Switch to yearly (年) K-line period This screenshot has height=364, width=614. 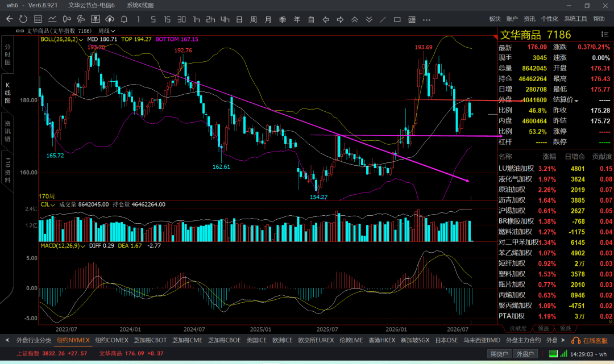[x=297, y=19]
